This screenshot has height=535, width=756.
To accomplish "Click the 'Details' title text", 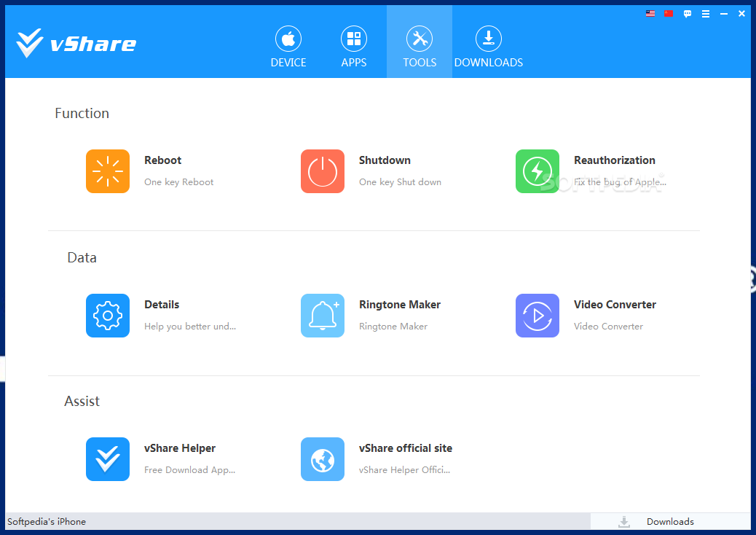I will tap(162, 305).
